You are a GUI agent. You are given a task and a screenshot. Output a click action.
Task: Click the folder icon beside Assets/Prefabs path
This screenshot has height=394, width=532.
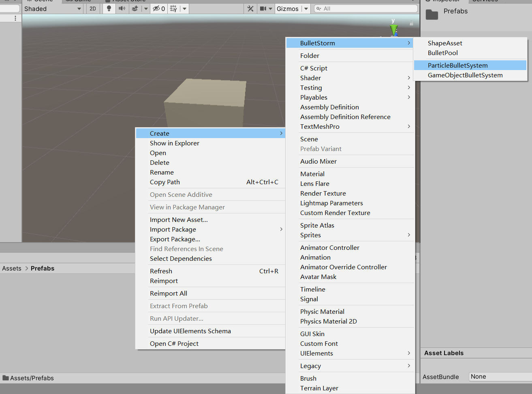point(6,378)
